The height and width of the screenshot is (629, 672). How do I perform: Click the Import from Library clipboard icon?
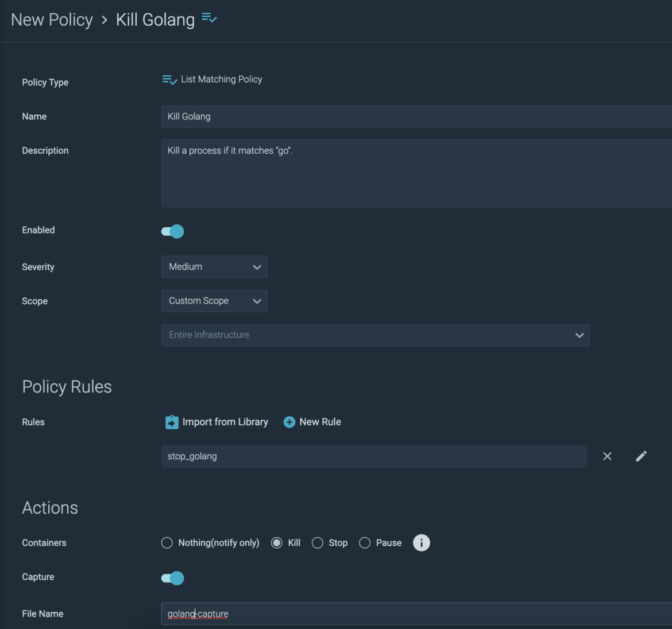pyautogui.click(x=172, y=422)
